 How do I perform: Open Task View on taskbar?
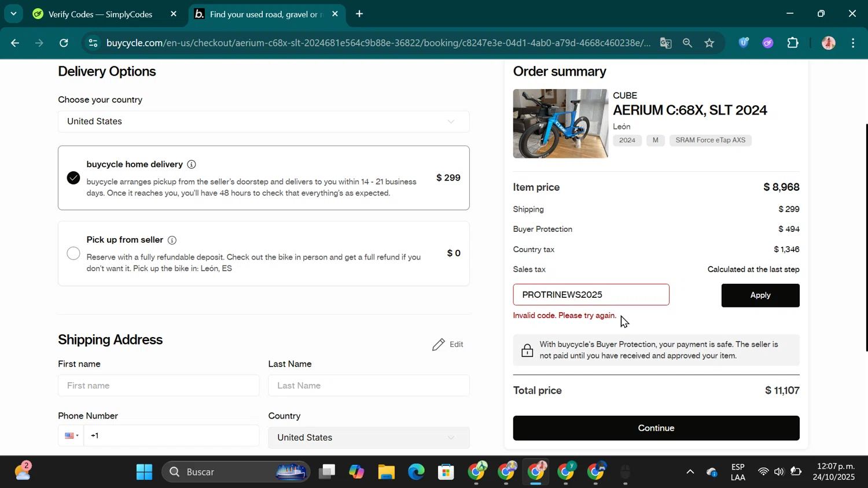coord(327,472)
